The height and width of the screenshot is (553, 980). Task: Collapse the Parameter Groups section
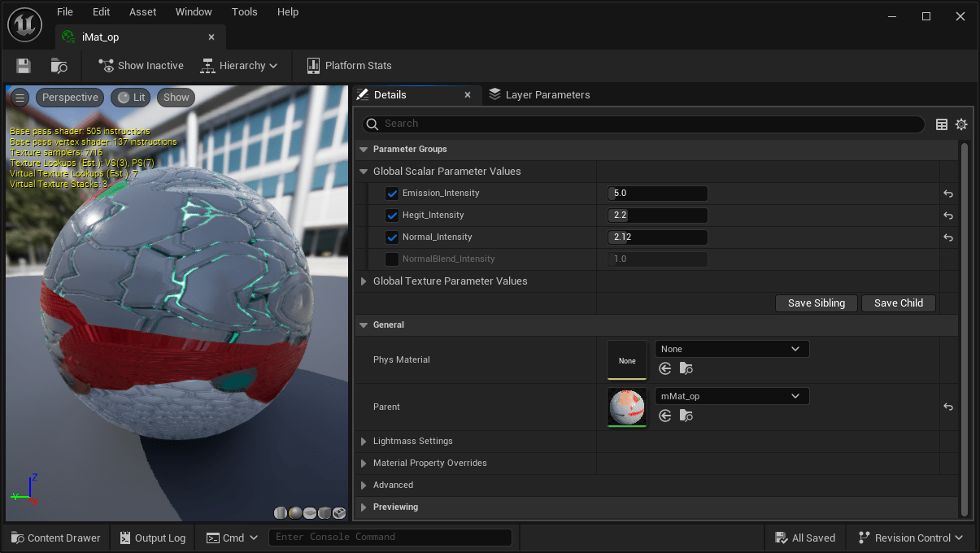pos(364,150)
